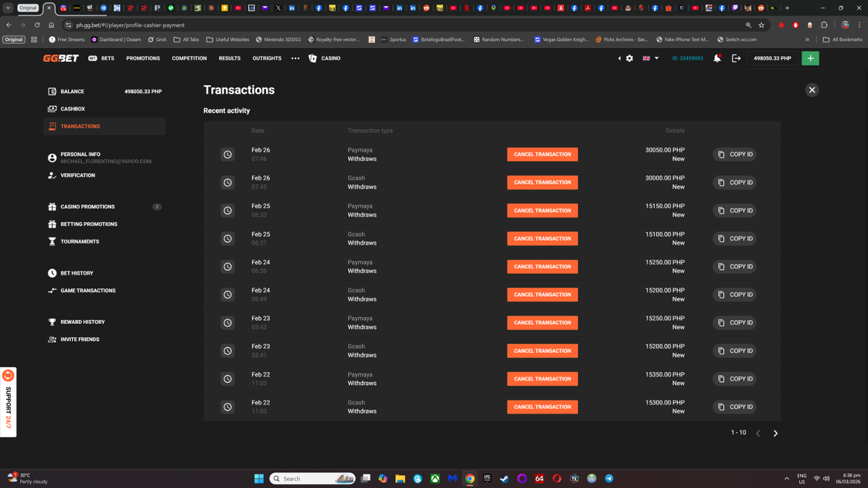Open the Promotions menu item

click(143, 58)
